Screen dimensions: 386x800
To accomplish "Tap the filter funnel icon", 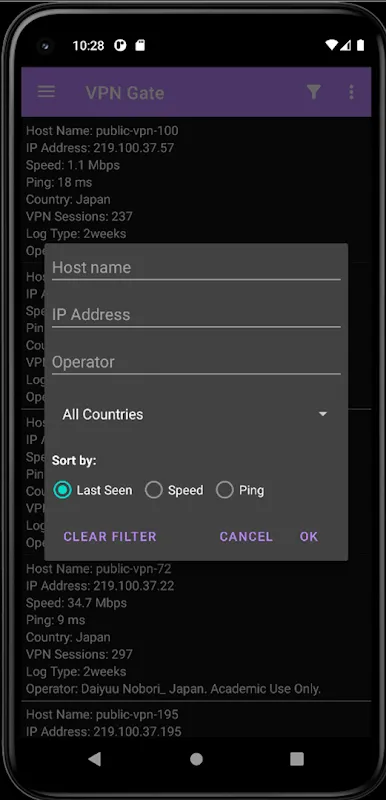I will [314, 92].
